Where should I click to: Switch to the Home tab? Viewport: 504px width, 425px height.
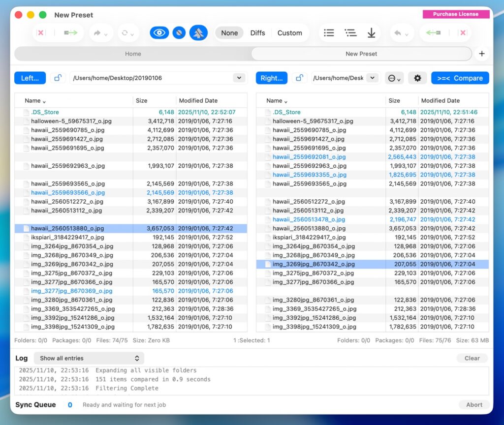(x=133, y=54)
